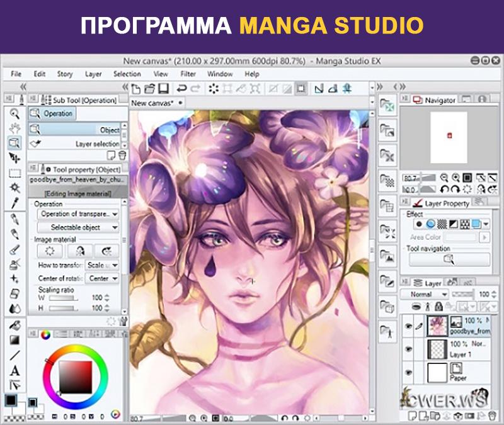Click the layer opacity value field

click(484, 294)
